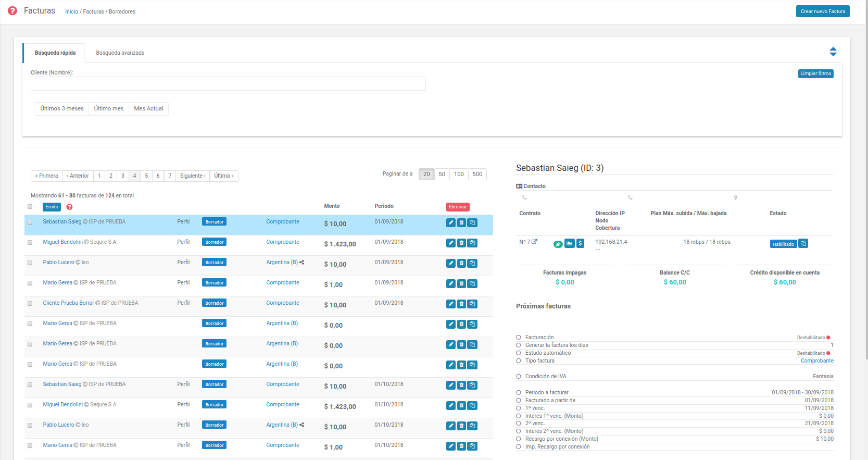Edit the Pablo Lucero 01/09/2018 invoice

pyautogui.click(x=451, y=263)
